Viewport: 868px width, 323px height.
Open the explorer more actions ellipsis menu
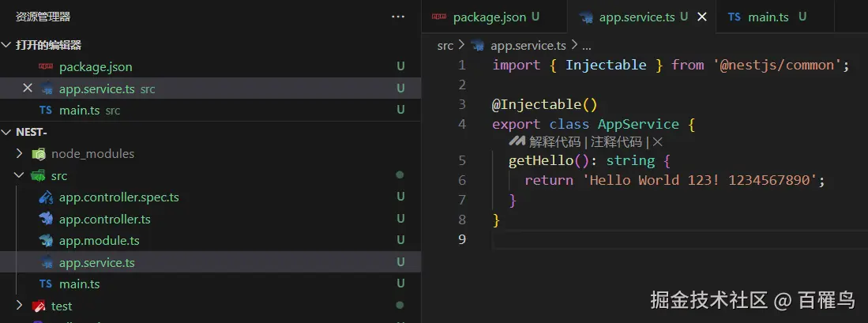[397, 16]
